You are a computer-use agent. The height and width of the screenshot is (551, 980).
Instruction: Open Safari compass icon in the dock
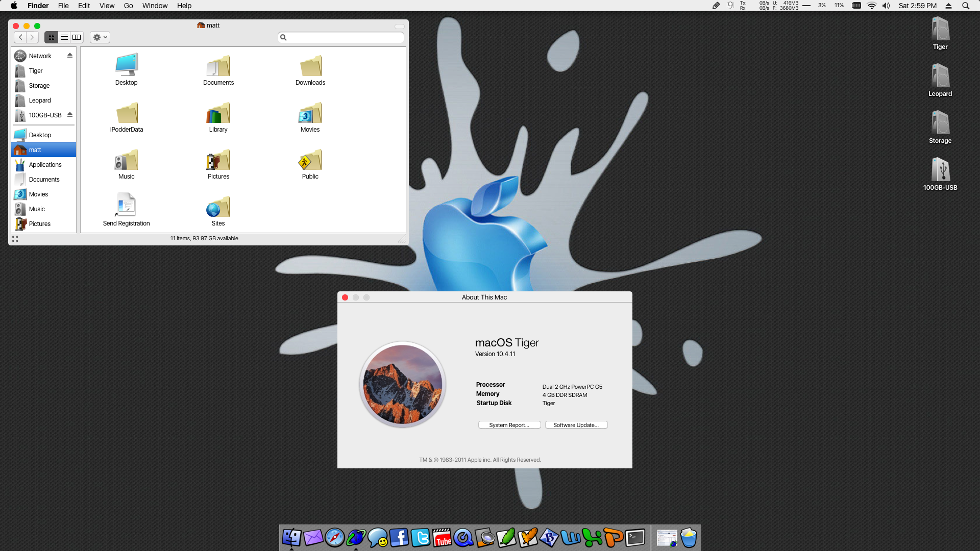tap(334, 538)
